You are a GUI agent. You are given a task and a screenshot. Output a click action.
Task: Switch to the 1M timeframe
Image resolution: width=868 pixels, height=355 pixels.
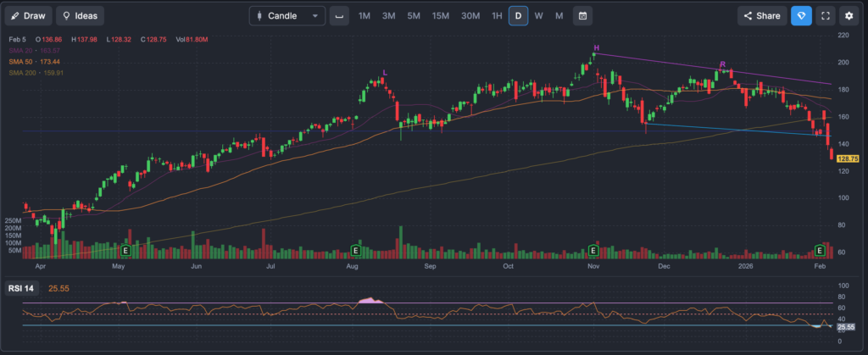[364, 15]
